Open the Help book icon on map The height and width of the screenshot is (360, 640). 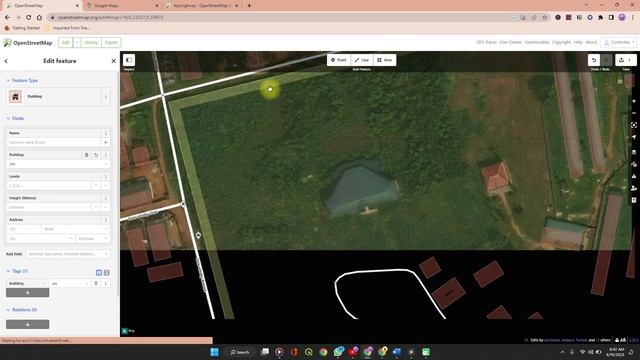click(634, 200)
